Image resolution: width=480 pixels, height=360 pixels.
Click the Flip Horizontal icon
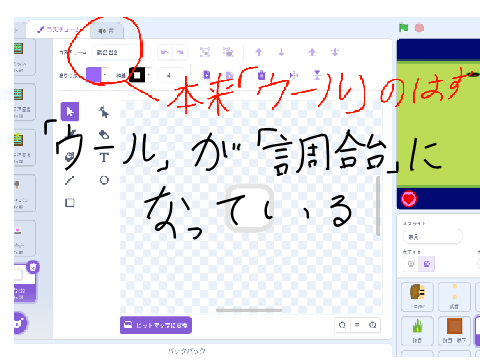294,75
